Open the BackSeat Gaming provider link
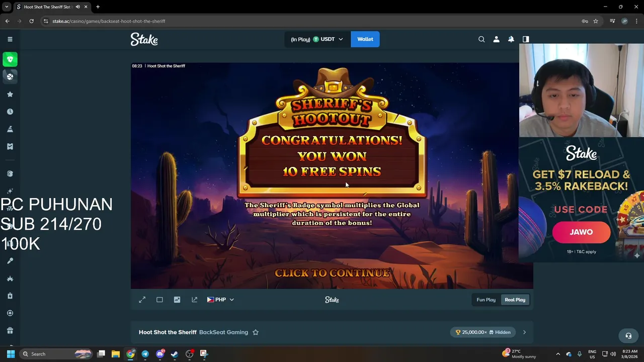644x362 pixels. coord(223,332)
